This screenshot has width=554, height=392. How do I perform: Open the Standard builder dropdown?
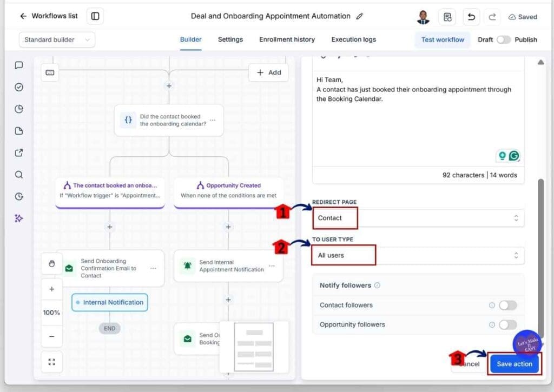coord(57,39)
